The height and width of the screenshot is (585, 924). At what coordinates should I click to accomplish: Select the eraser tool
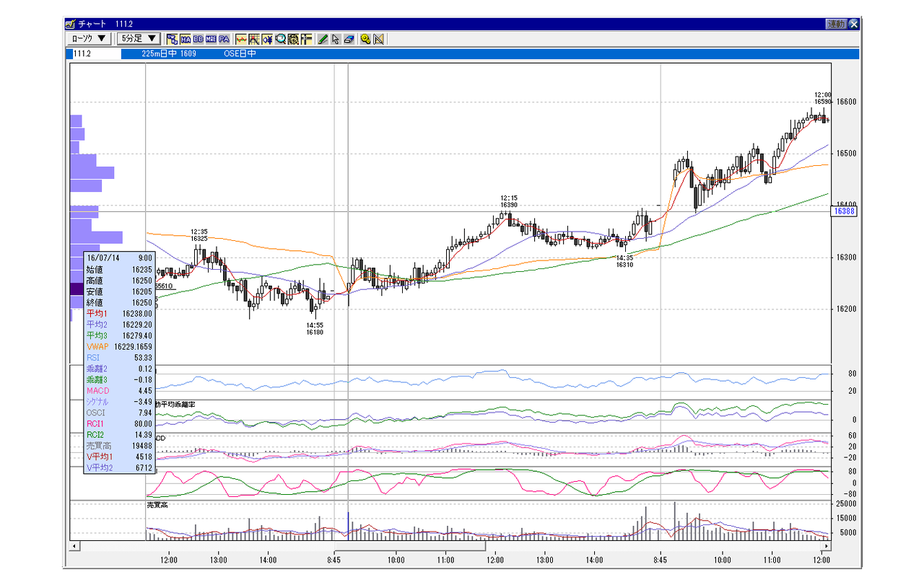[x=349, y=39]
